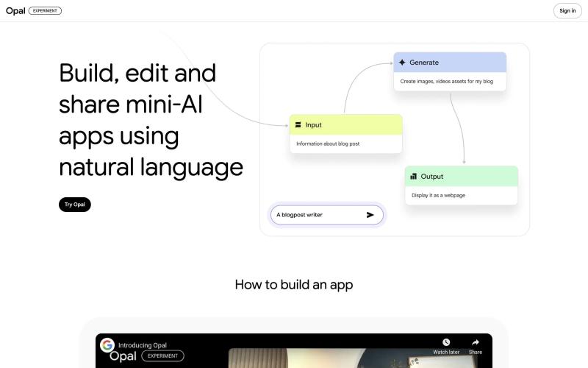This screenshot has width=588, height=368.
Task: Click the EXPERIMENT badge next to the Opal logo
Action: click(x=45, y=11)
